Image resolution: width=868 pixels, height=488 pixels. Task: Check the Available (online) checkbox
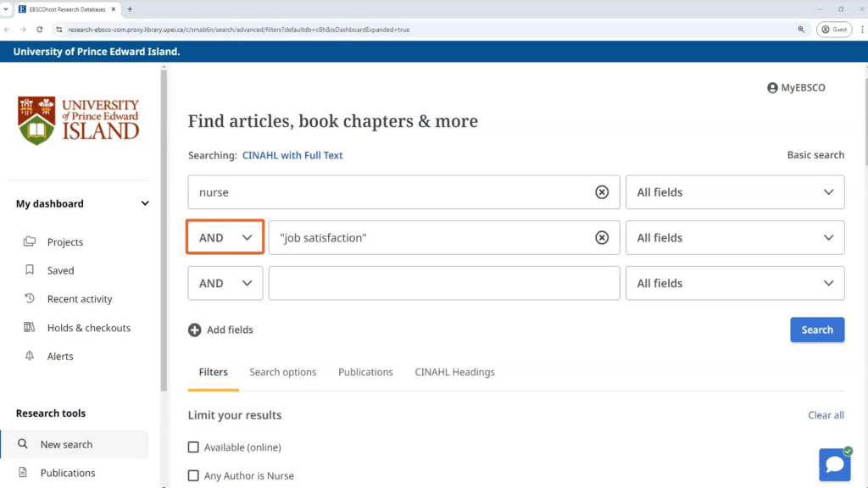point(193,447)
